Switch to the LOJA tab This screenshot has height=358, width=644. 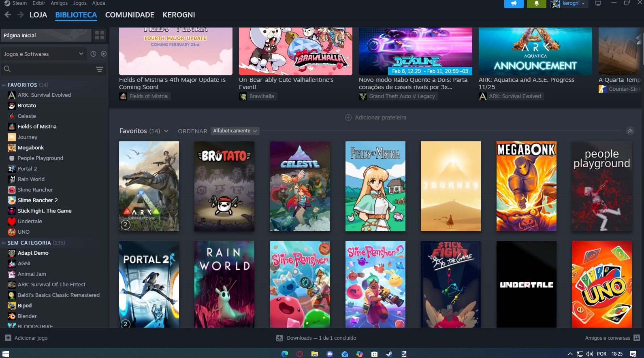coord(38,15)
